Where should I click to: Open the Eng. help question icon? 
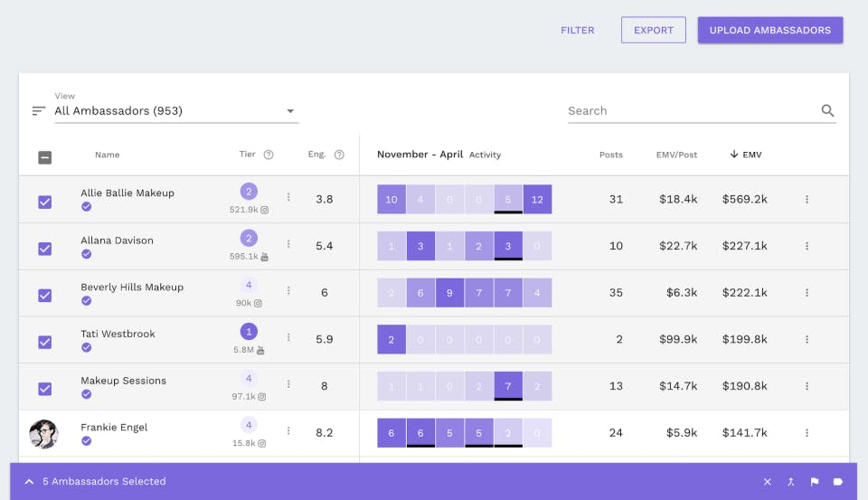point(339,155)
